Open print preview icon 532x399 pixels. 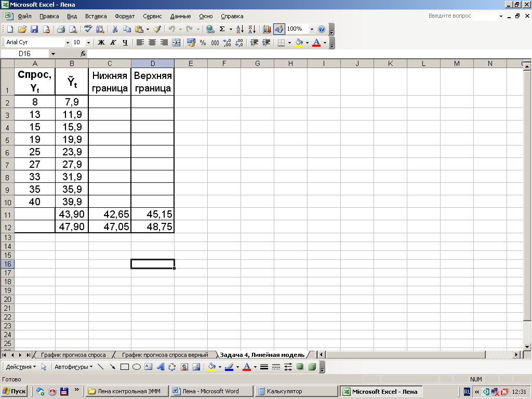[73, 29]
